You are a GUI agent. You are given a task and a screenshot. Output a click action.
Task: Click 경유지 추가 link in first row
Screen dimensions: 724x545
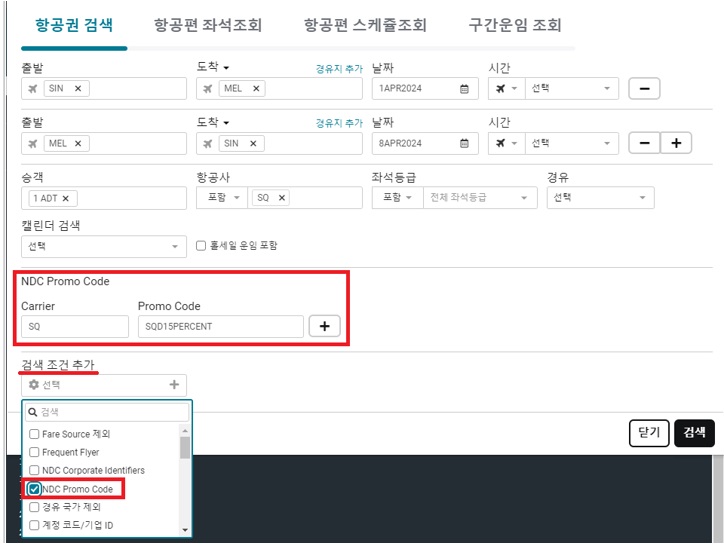pos(339,68)
